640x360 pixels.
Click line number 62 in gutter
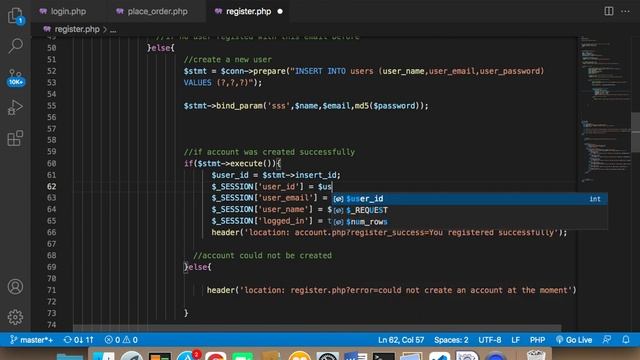coord(51,187)
